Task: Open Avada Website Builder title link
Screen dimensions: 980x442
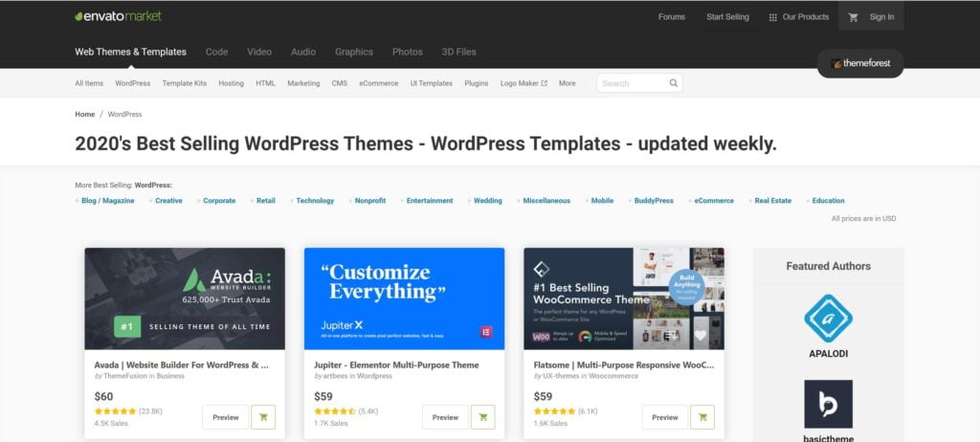Action: pyautogui.click(x=182, y=365)
